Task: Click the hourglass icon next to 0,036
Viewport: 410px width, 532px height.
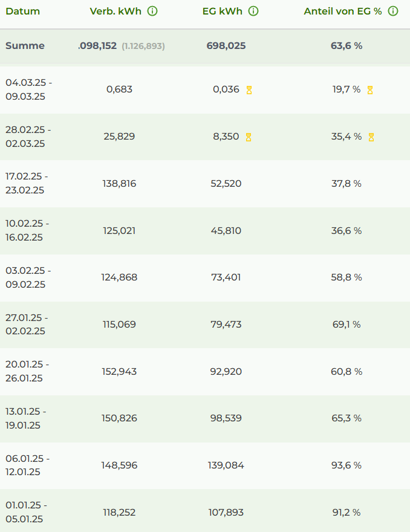Action: (x=249, y=90)
